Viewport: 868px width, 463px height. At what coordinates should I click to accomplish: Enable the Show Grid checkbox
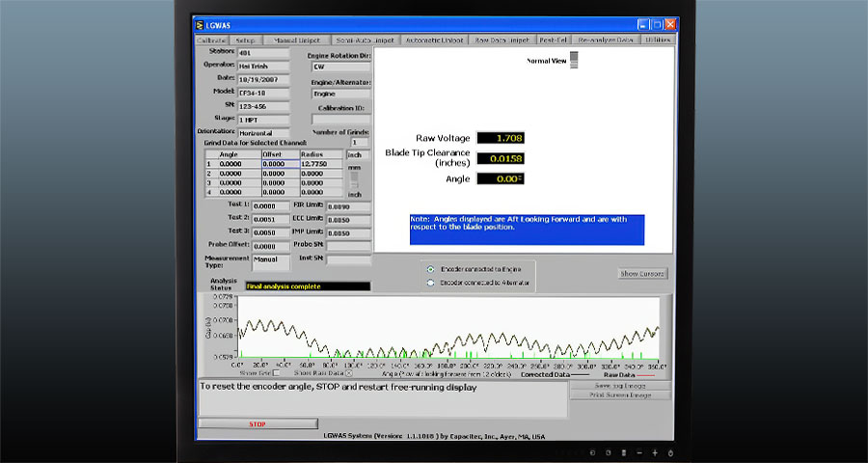pos(276,372)
